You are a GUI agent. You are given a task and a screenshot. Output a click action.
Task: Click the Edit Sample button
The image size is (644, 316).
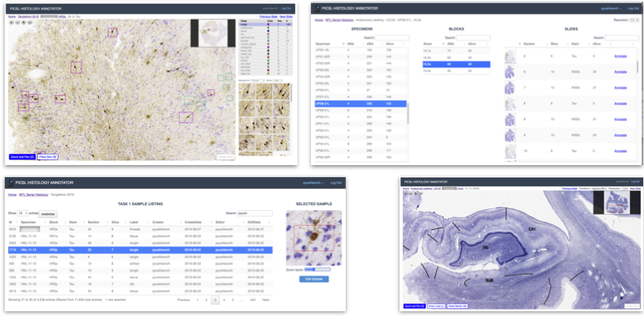click(x=314, y=279)
